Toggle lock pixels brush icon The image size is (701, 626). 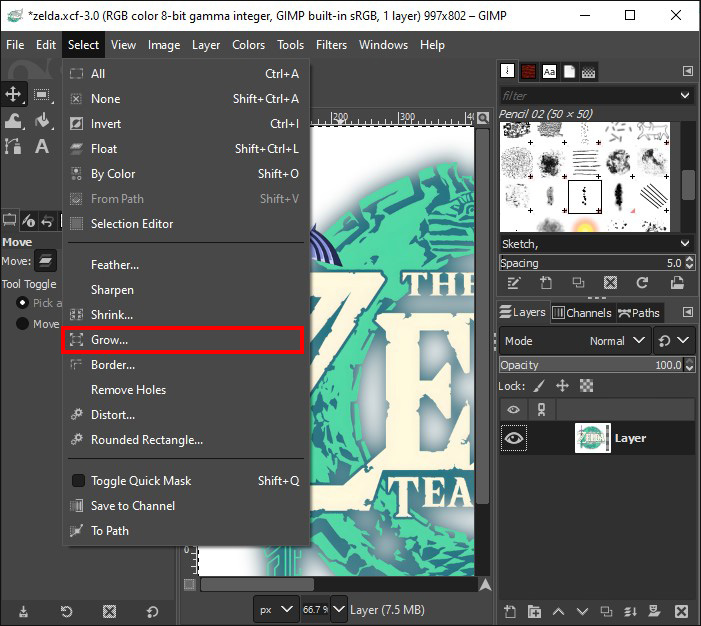click(540, 385)
